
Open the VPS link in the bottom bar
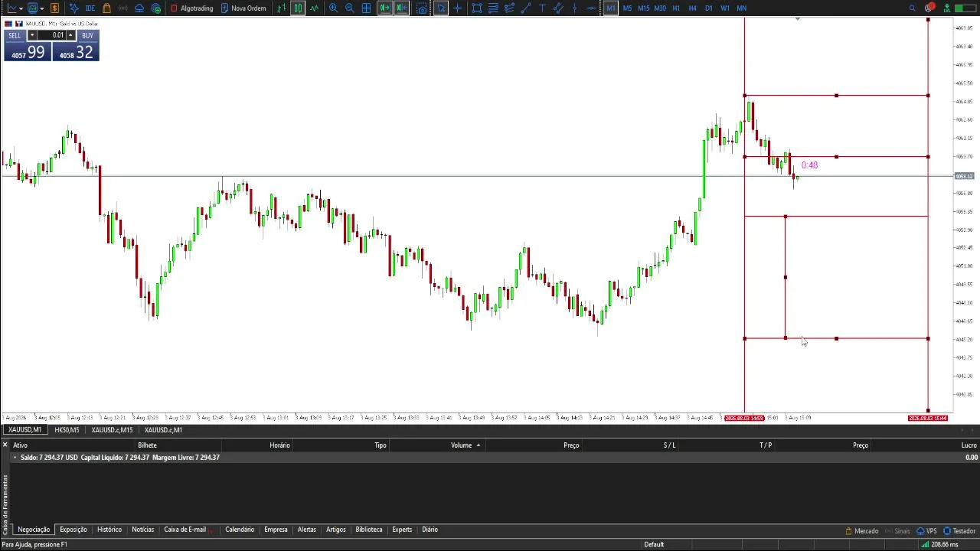[927, 531]
